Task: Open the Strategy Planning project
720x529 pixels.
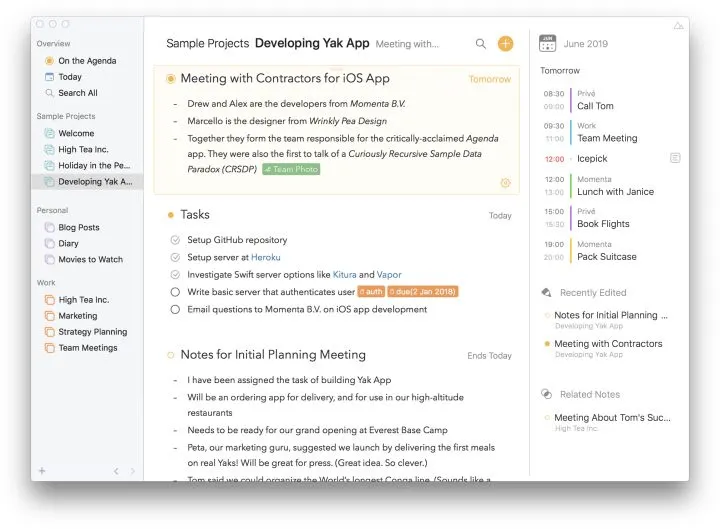Action: click(86, 332)
